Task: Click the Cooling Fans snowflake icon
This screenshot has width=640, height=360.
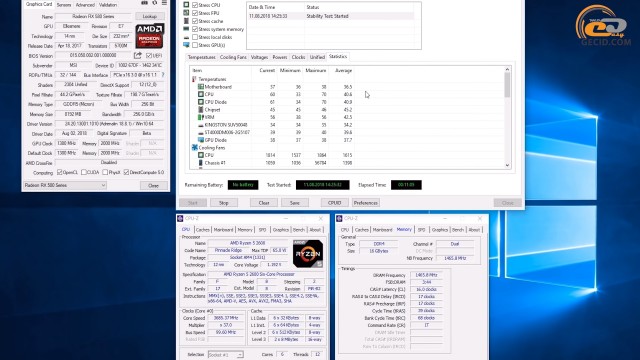Action: [195, 147]
